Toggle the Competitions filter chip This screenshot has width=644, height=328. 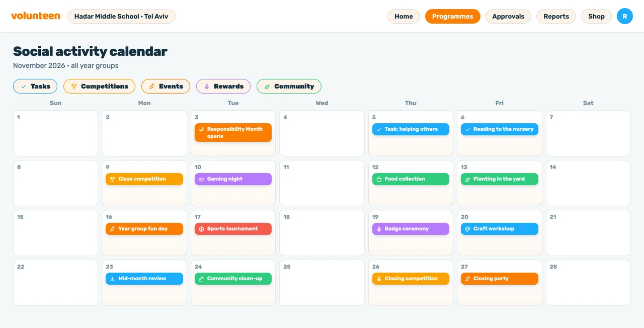tap(99, 87)
